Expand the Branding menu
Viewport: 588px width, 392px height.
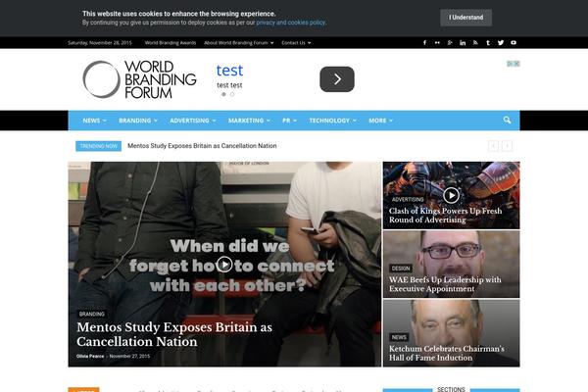(138, 121)
